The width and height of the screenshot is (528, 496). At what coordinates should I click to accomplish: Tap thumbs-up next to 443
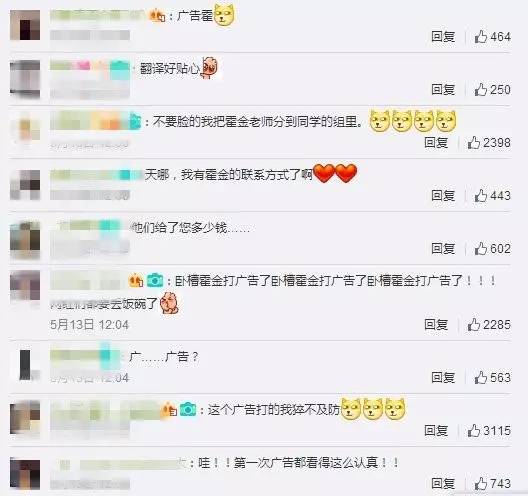pyautogui.click(x=481, y=195)
